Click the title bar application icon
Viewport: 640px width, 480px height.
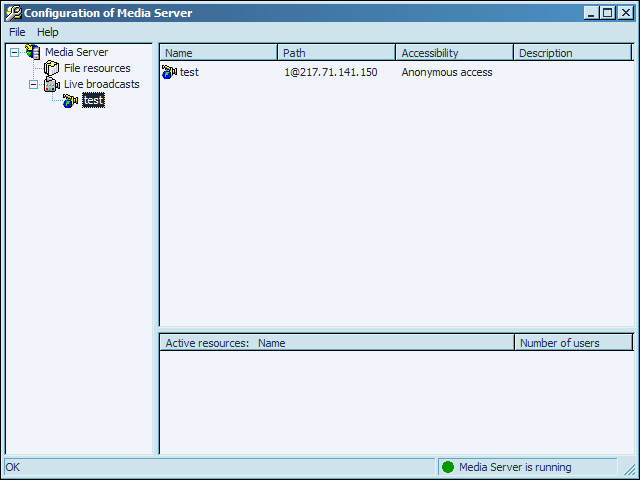[x=13, y=13]
